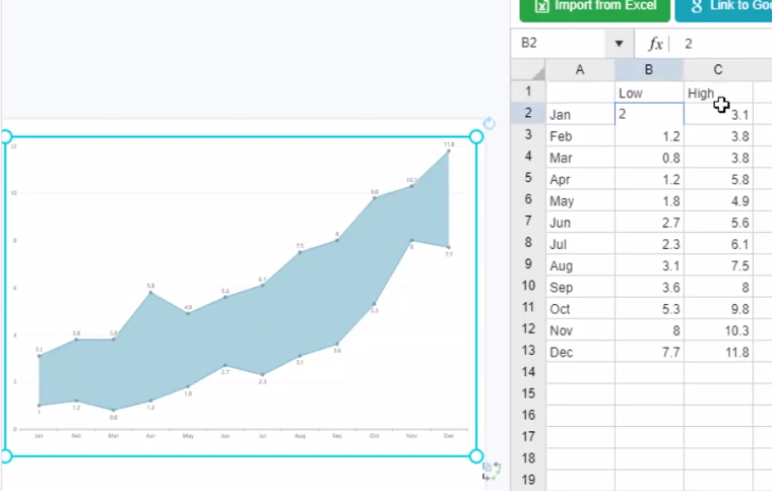Click the select-all corner of the grid

[528, 70]
